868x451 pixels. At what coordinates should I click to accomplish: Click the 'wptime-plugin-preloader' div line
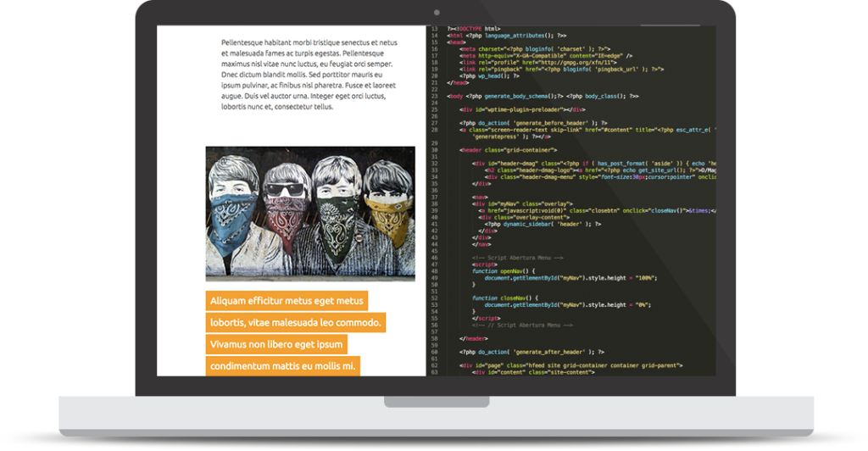pyautogui.click(x=522, y=109)
